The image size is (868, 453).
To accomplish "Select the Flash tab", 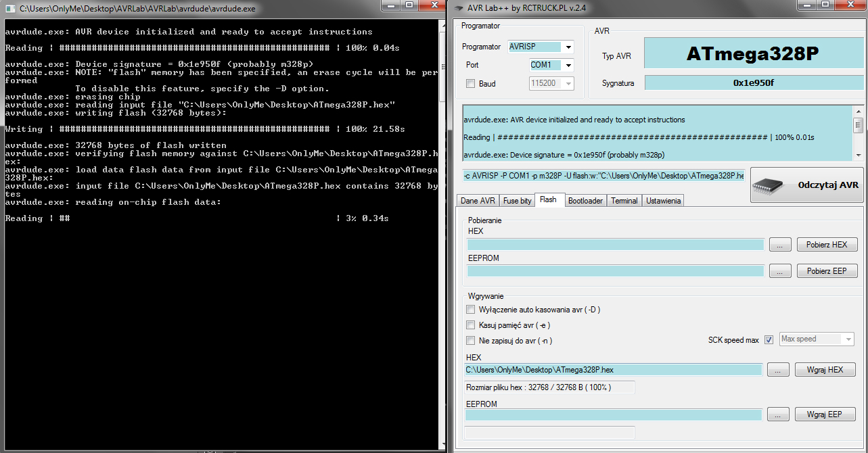I will [x=549, y=199].
